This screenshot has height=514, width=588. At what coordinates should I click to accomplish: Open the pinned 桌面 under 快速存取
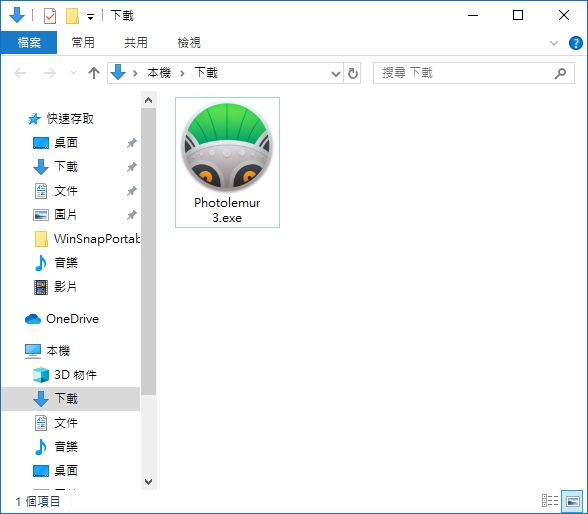coord(66,143)
